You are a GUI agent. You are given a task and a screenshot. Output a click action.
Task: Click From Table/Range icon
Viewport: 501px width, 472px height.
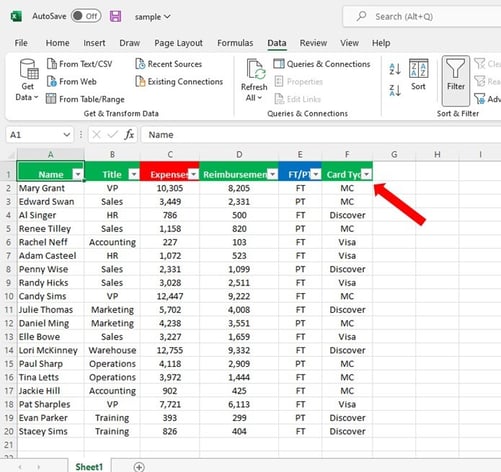[51, 99]
